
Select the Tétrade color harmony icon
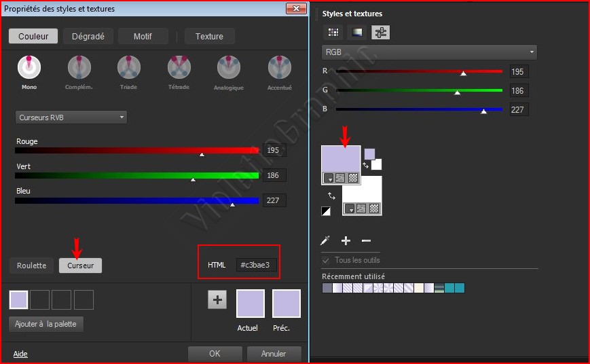(x=179, y=67)
